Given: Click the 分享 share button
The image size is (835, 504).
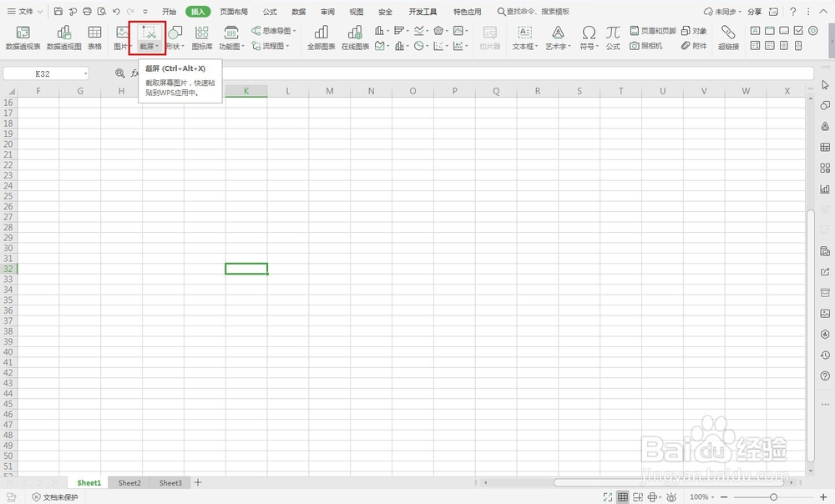Looking at the screenshot, I should click(755, 11).
